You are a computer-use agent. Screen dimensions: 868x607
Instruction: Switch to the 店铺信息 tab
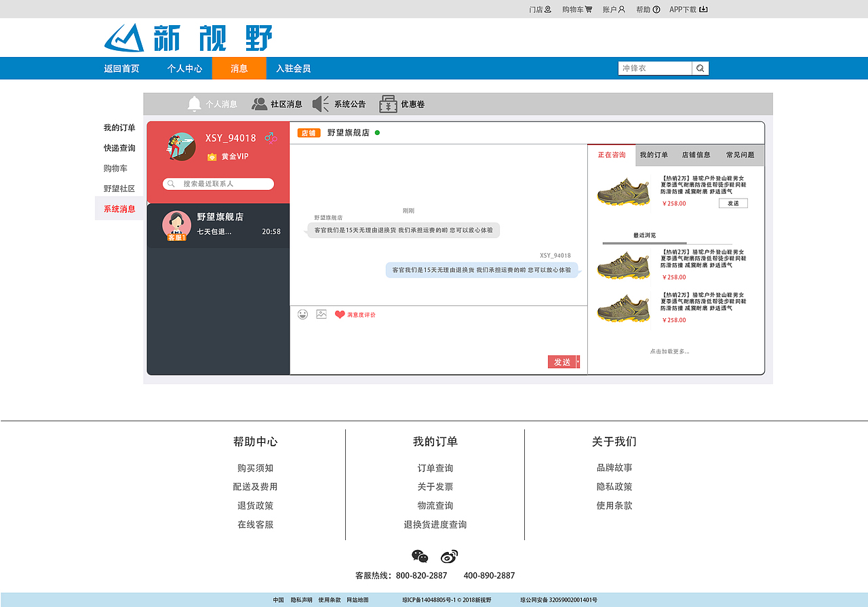(696, 155)
